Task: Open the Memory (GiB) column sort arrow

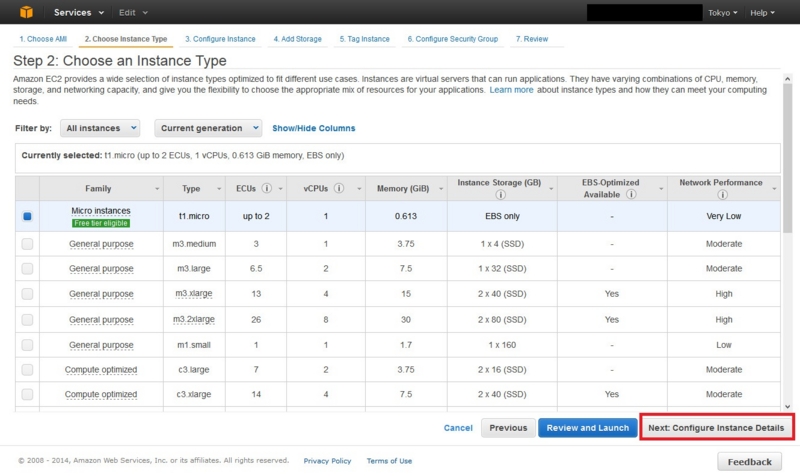Action: [x=441, y=189]
